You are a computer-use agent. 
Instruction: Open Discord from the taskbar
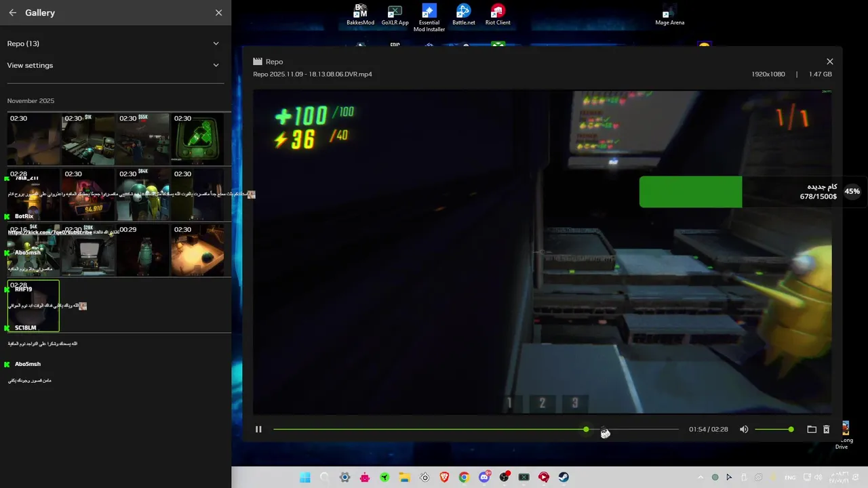tap(484, 477)
